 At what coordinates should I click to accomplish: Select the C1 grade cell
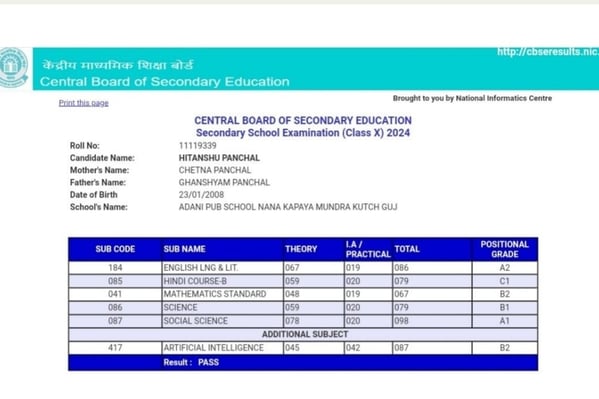[505, 281]
